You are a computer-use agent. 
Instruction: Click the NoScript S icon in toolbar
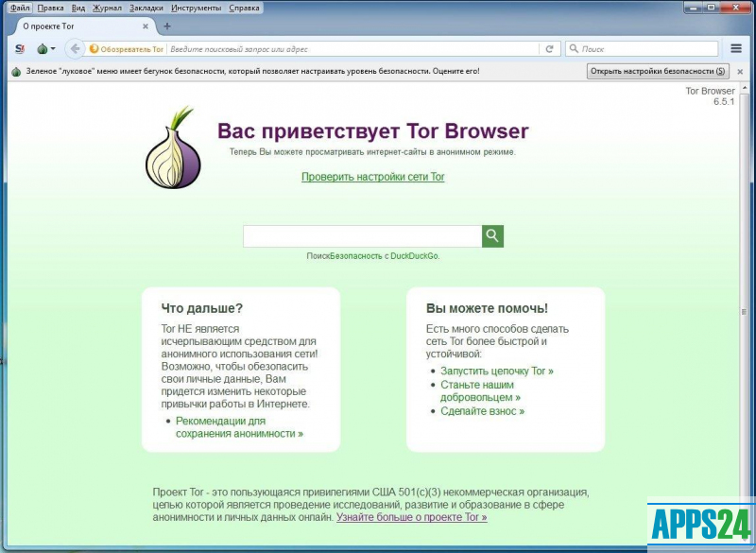[19, 49]
